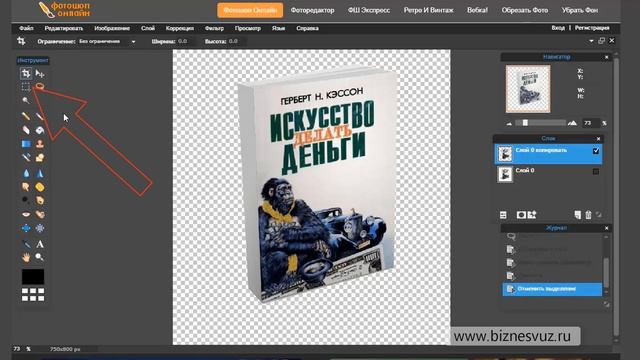Select the Drawing shapes tool

click(x=40, y=158)
